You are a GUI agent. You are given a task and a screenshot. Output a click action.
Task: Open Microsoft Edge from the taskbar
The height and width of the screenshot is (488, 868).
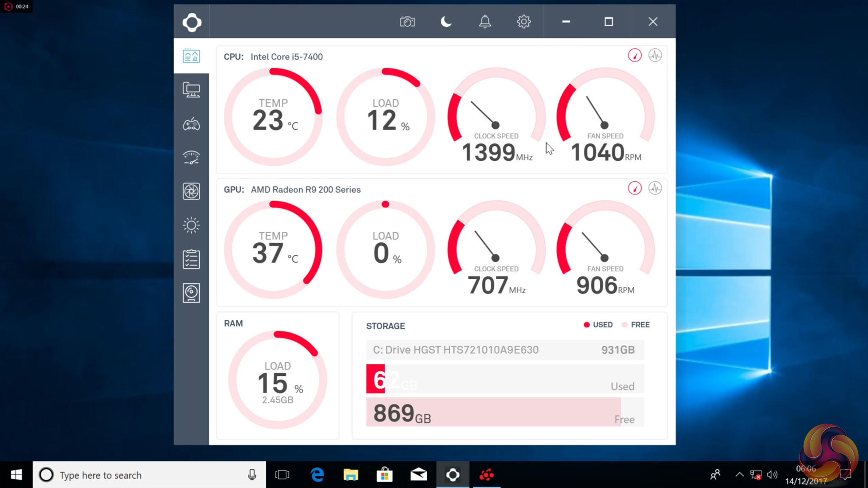click(317, 475)
